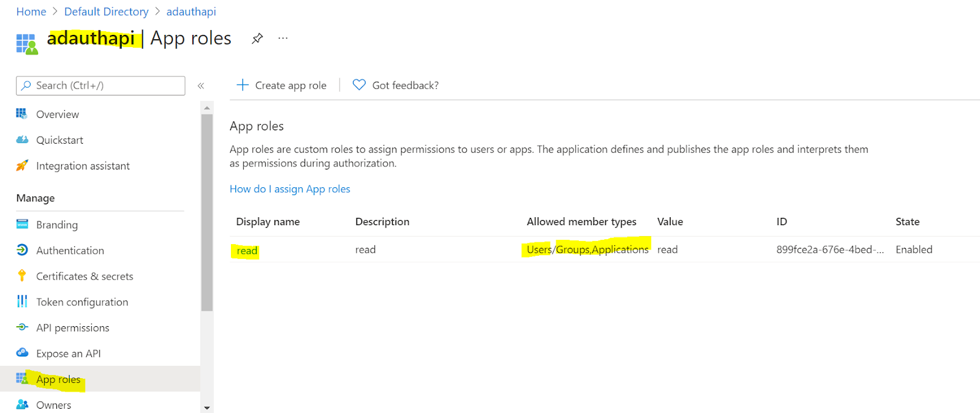Click the Overview icon in sidebar

click(x=22, y=114)
